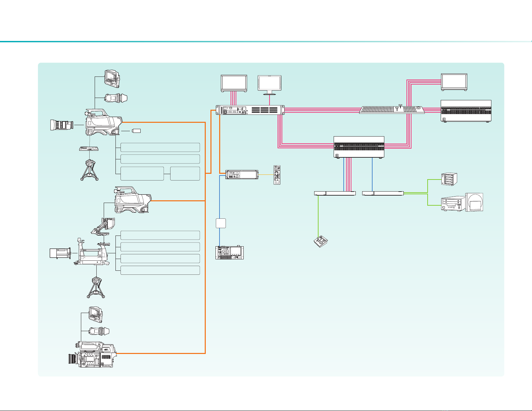Select the flat monitor above the rack unit
Viewport: 532px width, 411px height.
click(234, 84)
